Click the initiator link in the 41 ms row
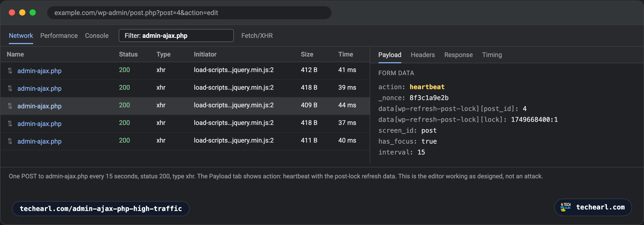This screenshot has width=644, height=225. 234,70
